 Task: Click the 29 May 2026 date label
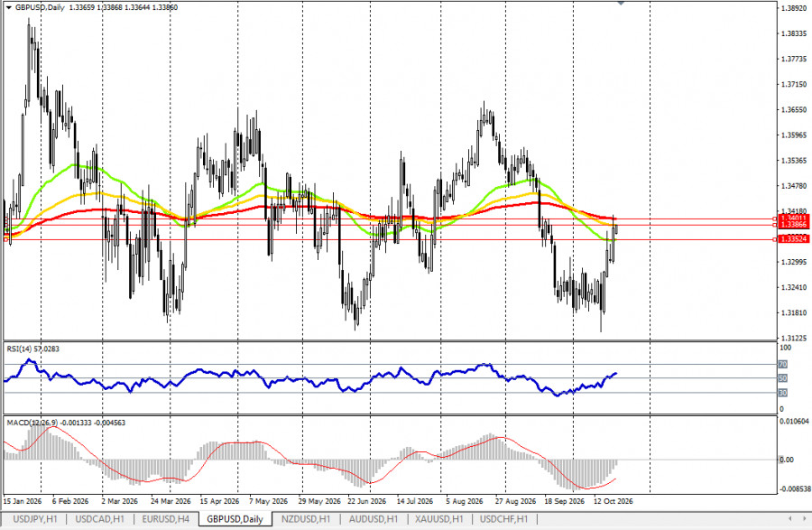[319, 501]
